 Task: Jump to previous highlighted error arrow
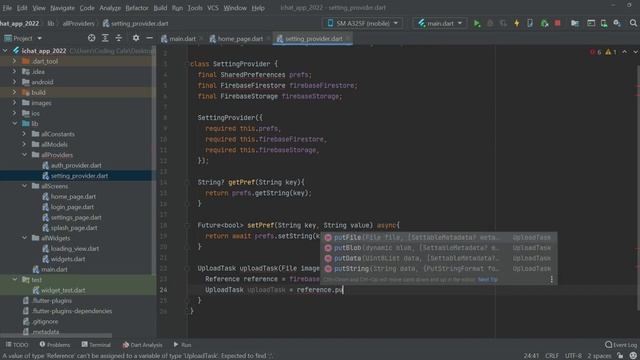(624, 52)
